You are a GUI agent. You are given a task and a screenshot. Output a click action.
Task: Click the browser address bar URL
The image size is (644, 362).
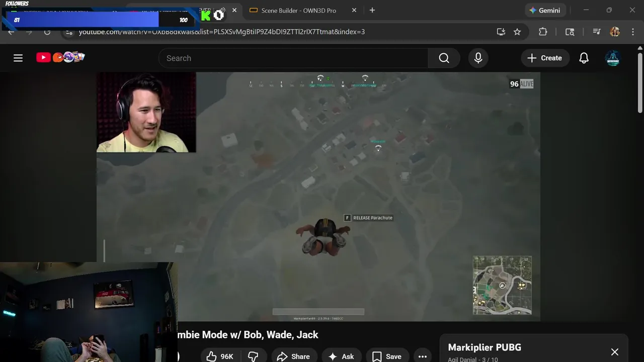222,32
